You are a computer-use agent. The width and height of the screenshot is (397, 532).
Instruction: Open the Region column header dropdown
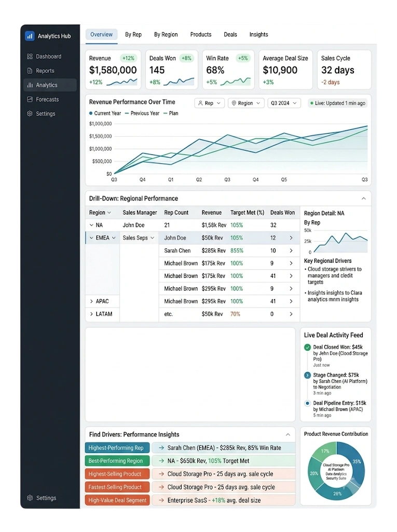109,212
